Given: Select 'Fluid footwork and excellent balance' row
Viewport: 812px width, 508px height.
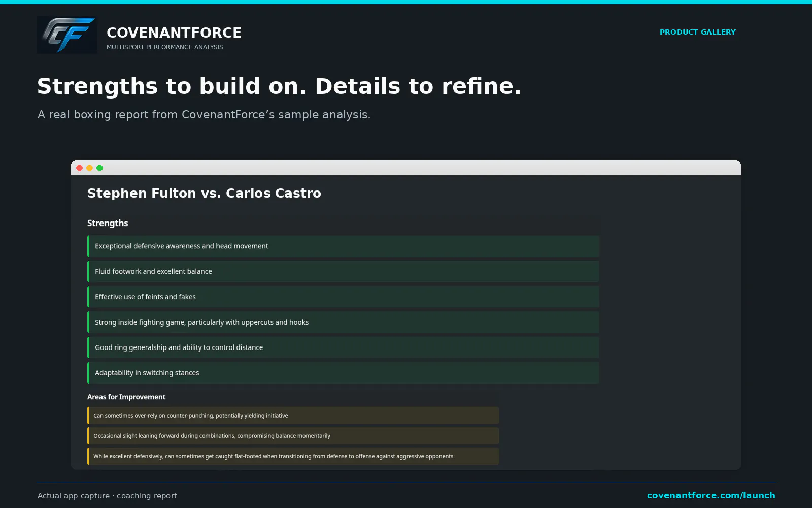Looking at the screenshot, I should click(x=343, y=271).
